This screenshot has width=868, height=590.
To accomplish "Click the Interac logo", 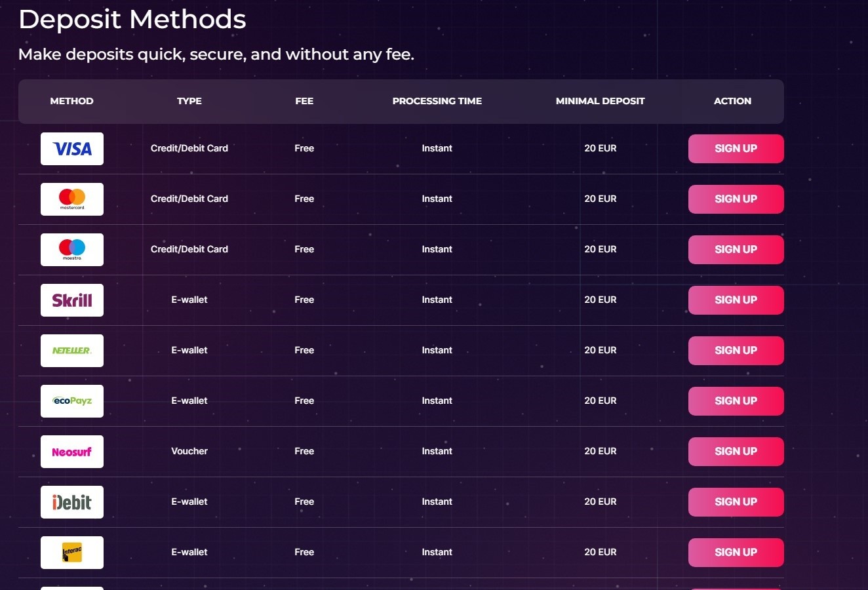I will [72, 553].
